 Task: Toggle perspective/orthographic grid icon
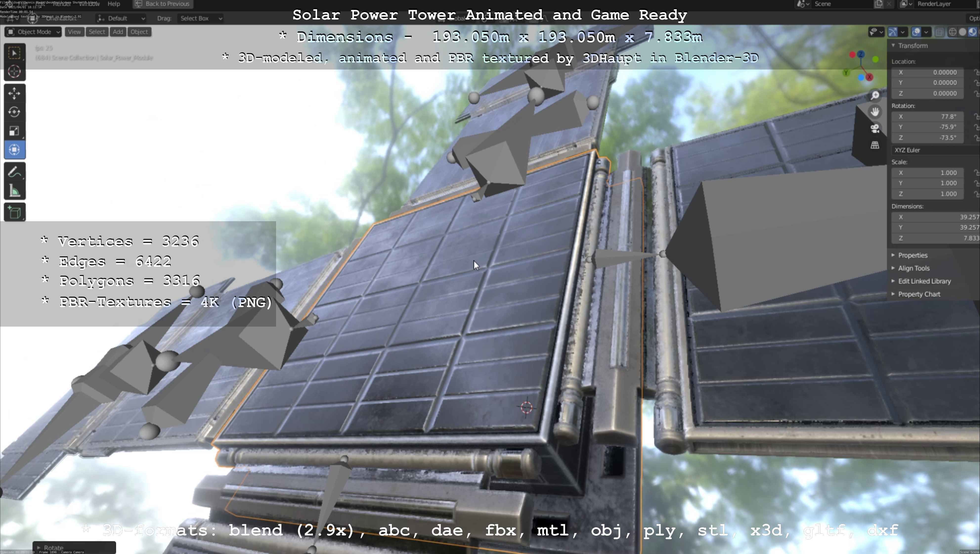point(875,145)
